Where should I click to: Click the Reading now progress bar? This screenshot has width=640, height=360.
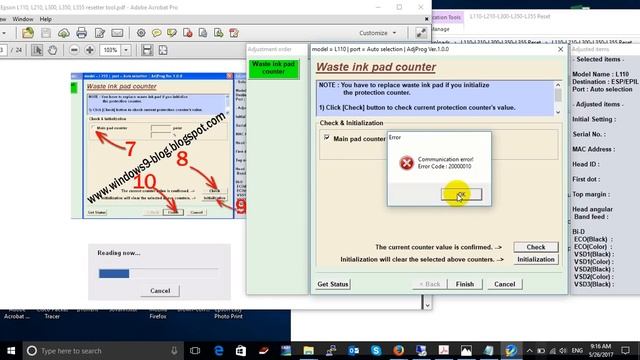pyautogui.click(x=158, y=273)
